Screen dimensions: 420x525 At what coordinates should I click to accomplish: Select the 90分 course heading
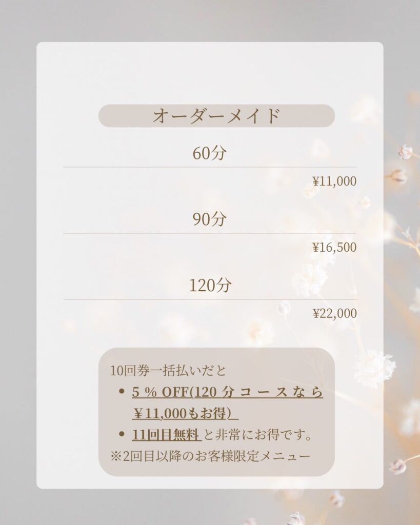click(x=209, y=219)
